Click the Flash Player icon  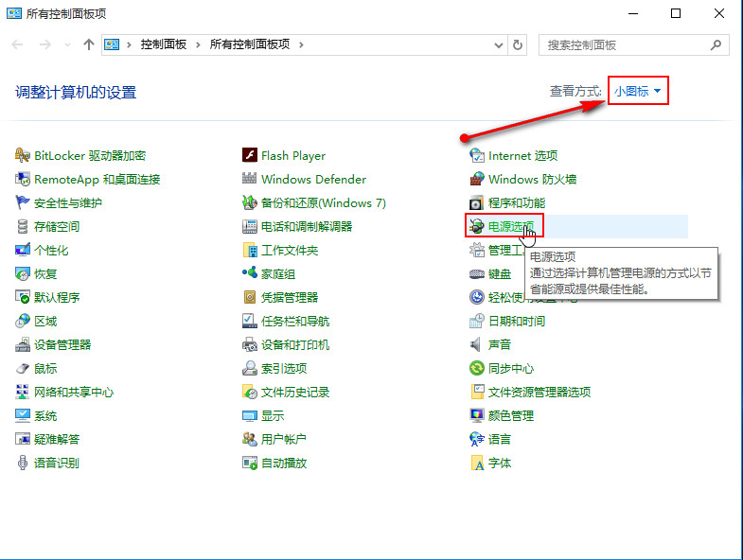tap(250, 155)
